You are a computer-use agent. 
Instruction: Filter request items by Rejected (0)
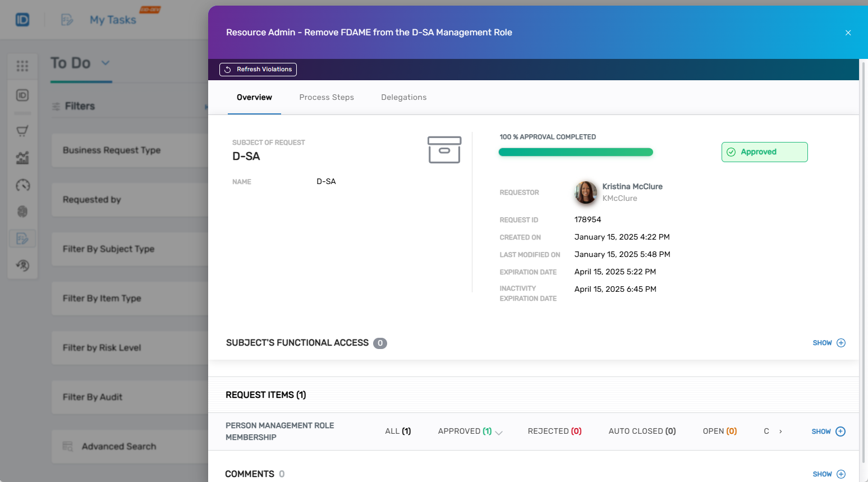click(x=554, y=431)
